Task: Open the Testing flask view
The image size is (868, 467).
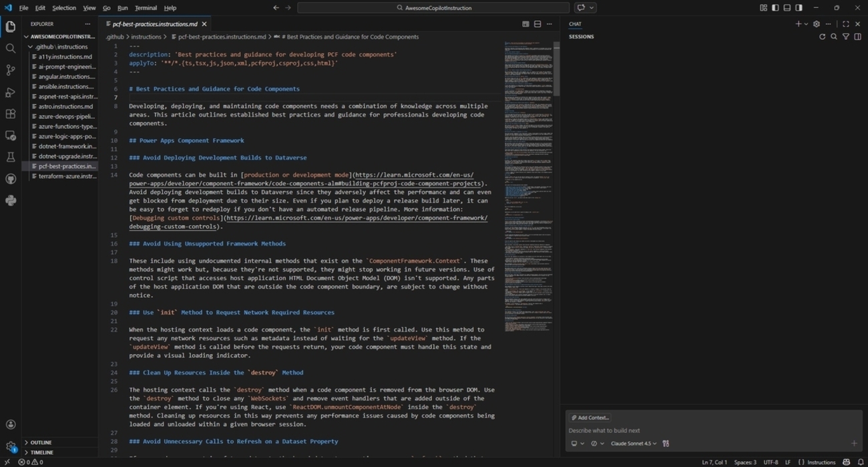Action: point(11,158)
